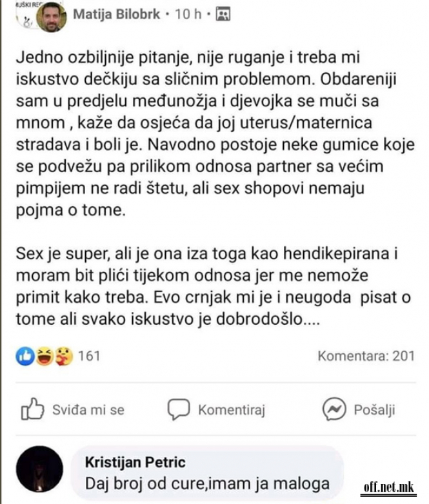Click the thumbs-up Like icon
429x504 pixels.
pyautogui.click(x=32, y=410)
